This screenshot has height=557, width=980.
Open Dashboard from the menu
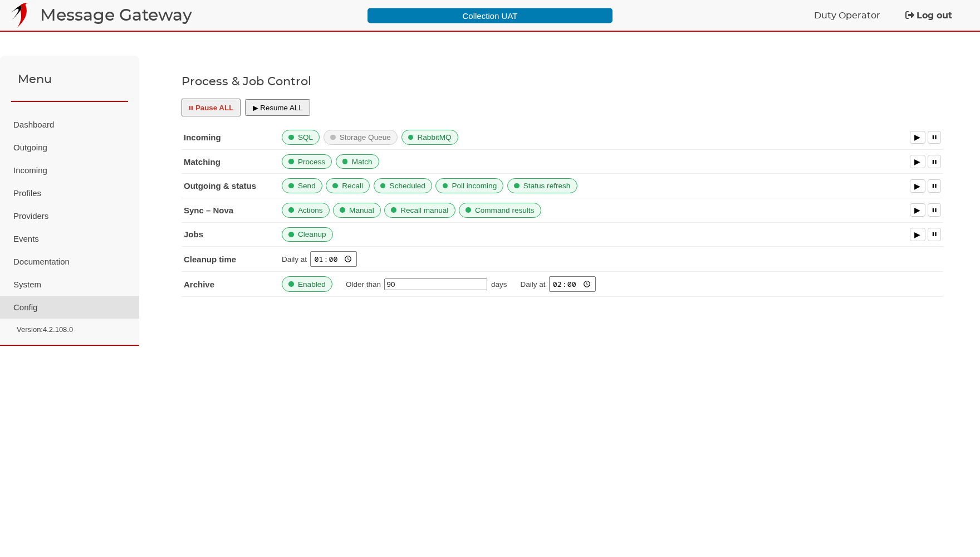(x=70, y=125)
